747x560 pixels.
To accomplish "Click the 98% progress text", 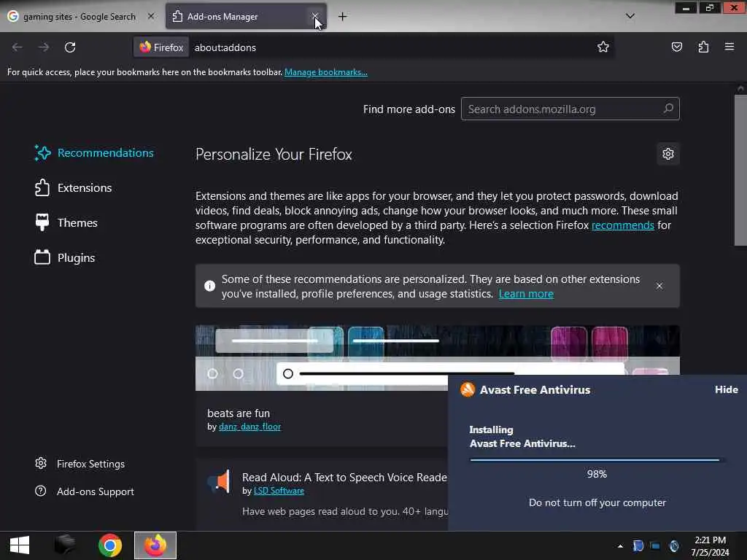I will coord(597,474).
